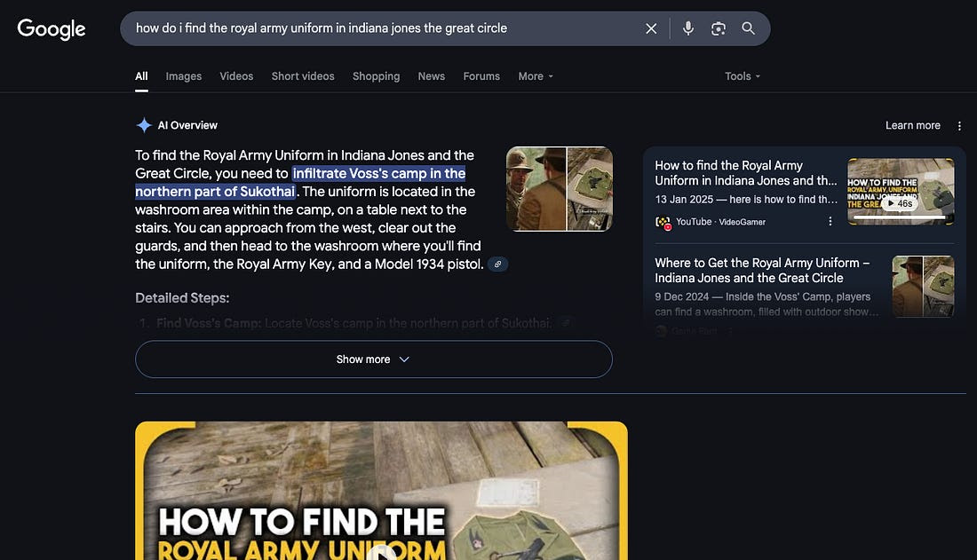The width and height of the screenshot is (977, 560).
Task: Open three-dot menu for YouTube VideoGamer result
Action: (830, 221)
